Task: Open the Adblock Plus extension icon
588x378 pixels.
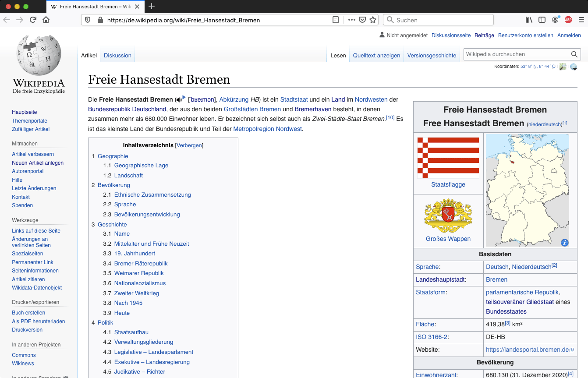Action: click(x=568, y=20)
